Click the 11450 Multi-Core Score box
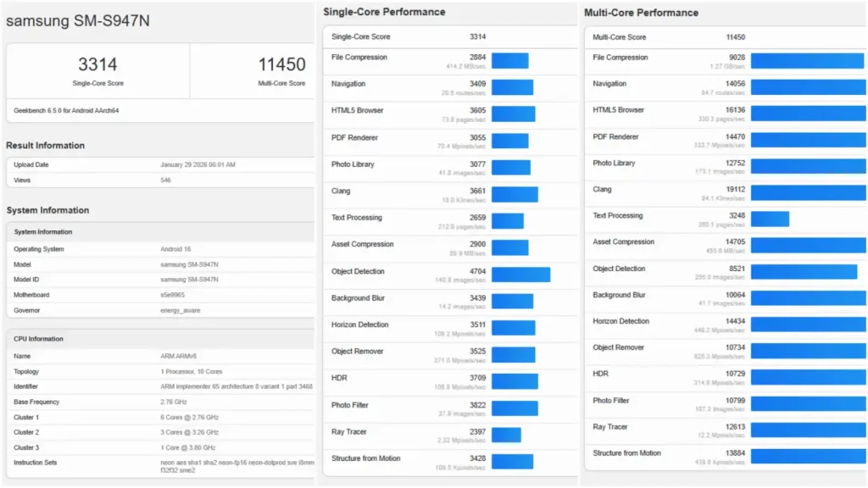The image size is (868, 488). 281,70
